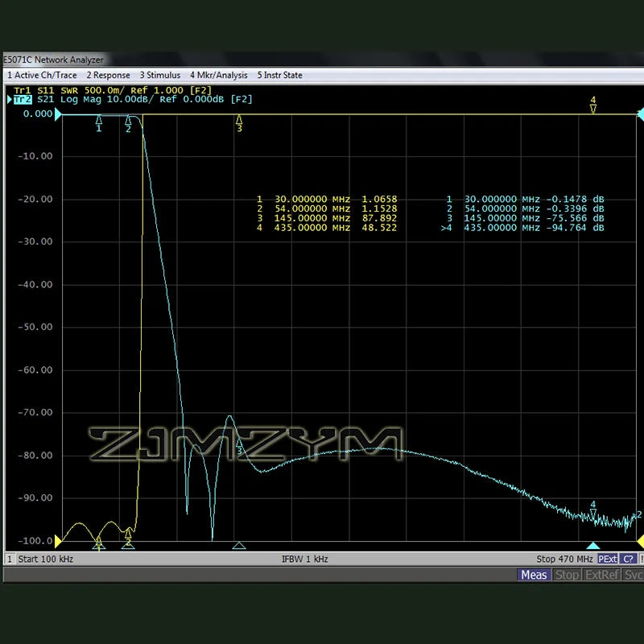644x644 pixels.
Task: Click the yellow readout value 87.892
Action: click(379, 218)
